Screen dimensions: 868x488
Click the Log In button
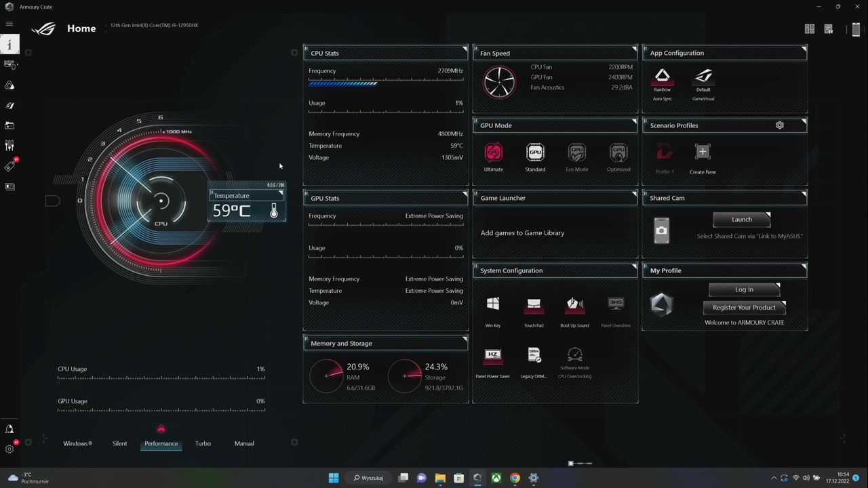[x=744, y=289]
